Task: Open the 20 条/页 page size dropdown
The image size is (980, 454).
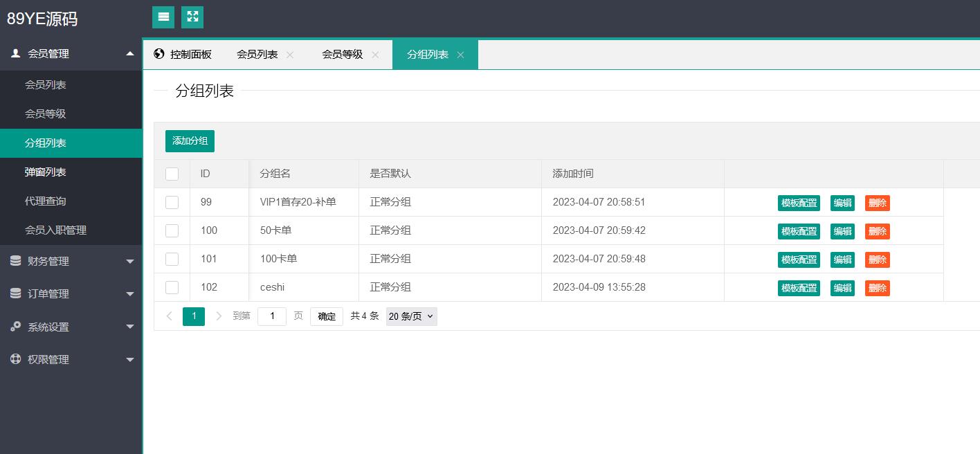Action: (412, 316)
